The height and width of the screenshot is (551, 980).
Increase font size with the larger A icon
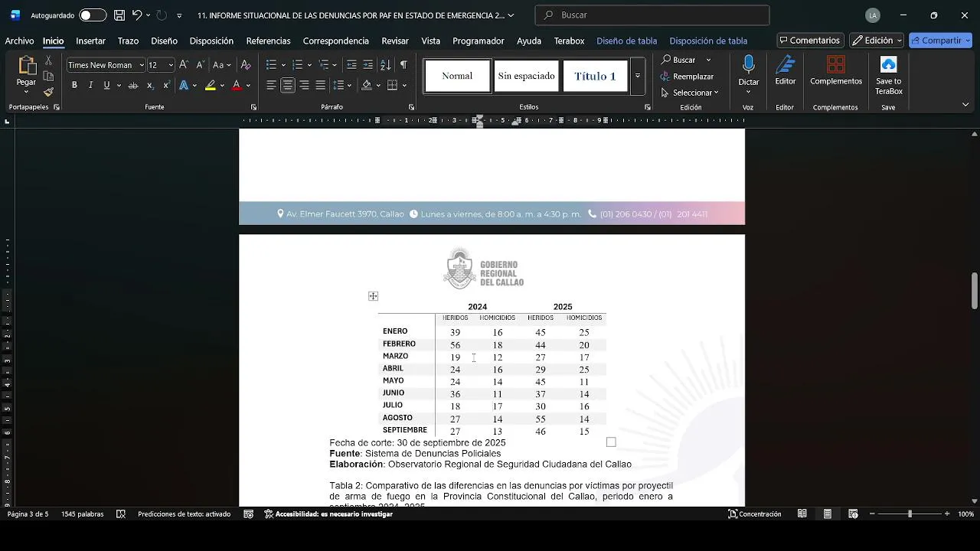click(184, 65)
